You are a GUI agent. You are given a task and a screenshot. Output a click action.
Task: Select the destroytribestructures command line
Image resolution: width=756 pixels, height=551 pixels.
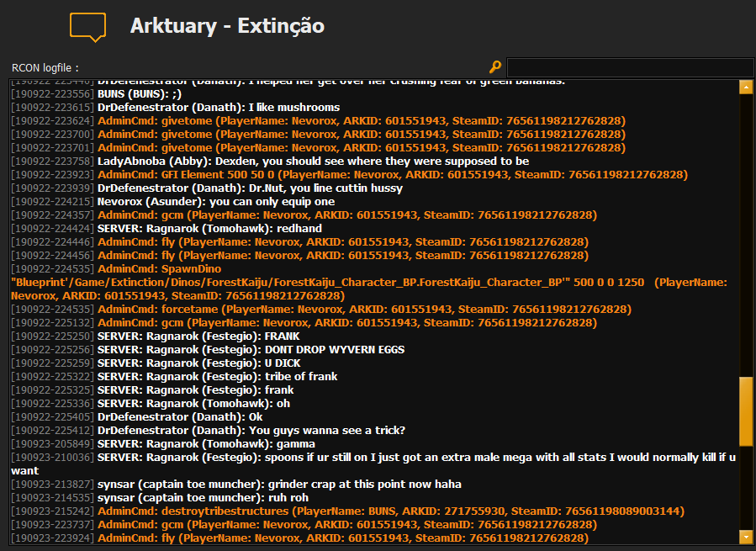coord(390,511)
